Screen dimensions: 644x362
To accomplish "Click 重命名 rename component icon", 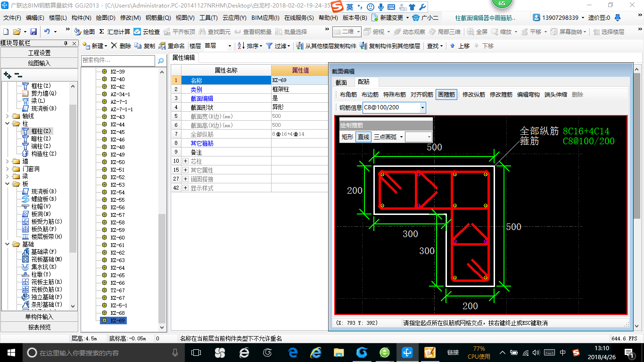I will pyautogui.click(x=172, y=46).
